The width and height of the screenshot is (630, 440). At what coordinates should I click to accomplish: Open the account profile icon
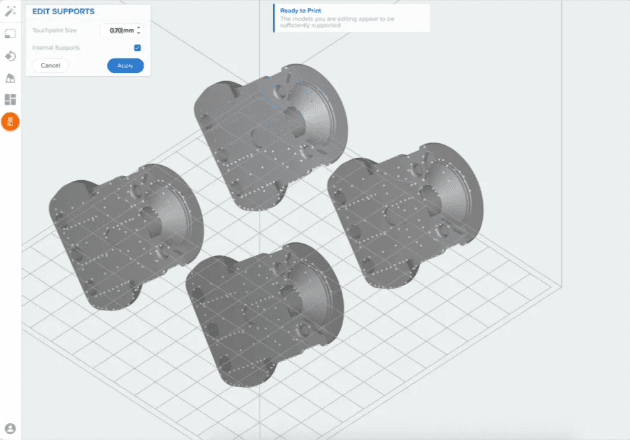(x=10, y=428)
